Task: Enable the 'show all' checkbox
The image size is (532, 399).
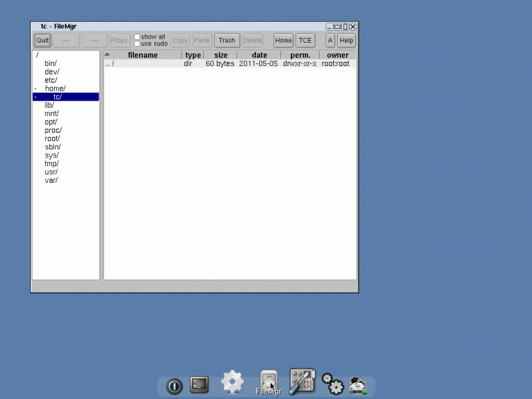Action: [x=138, y=37]
